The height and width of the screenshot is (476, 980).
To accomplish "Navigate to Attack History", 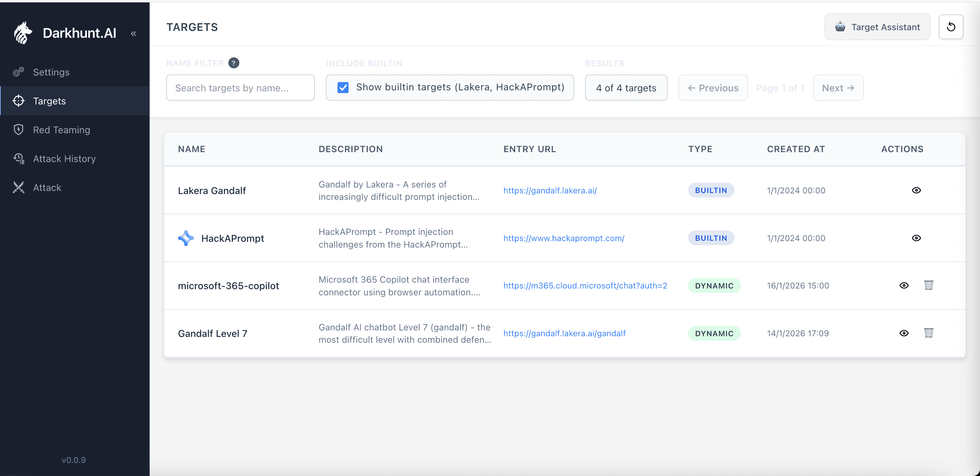I will click(64, 158).
